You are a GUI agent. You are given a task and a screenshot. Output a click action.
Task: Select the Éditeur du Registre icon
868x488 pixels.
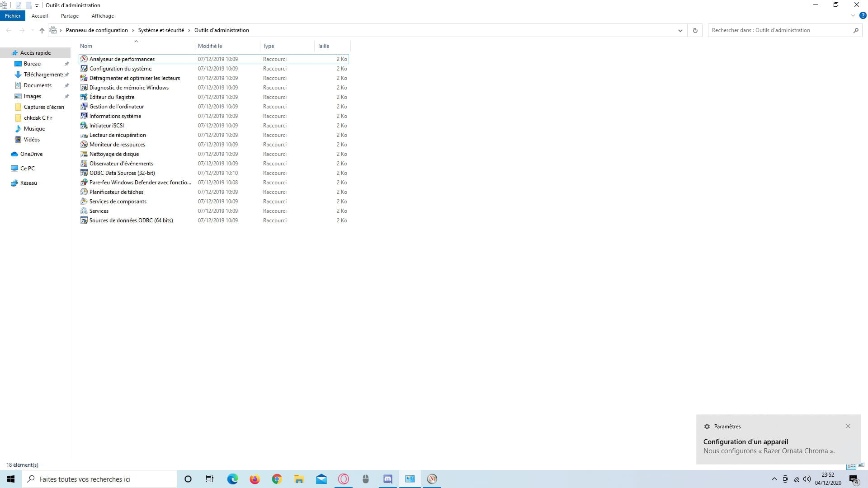(84, 97)
